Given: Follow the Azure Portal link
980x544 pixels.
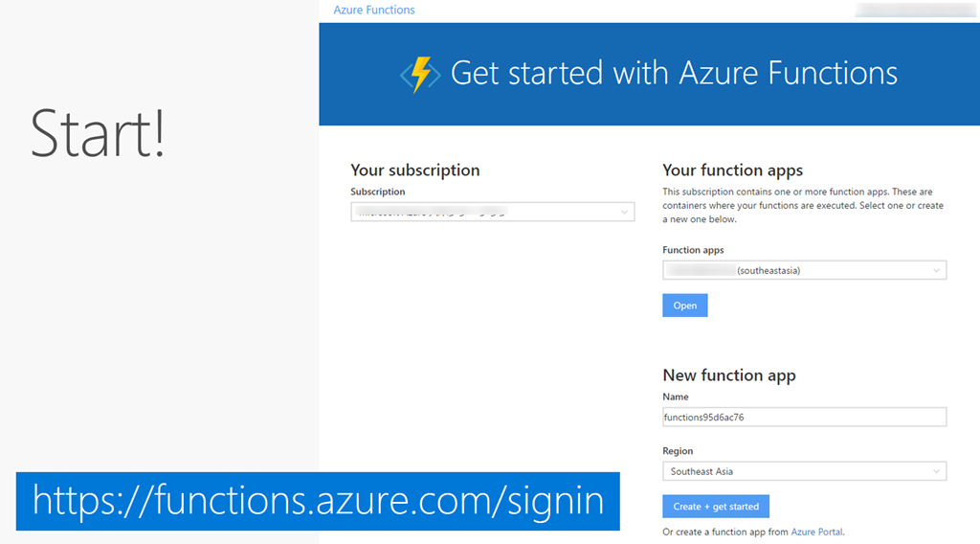Looking at the screenshot, I should coord(816,532).
